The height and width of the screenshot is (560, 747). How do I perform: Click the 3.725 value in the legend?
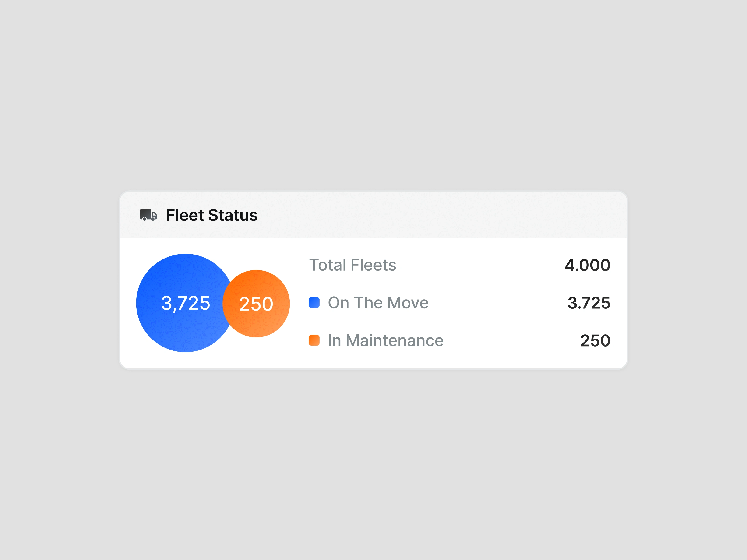589,303
